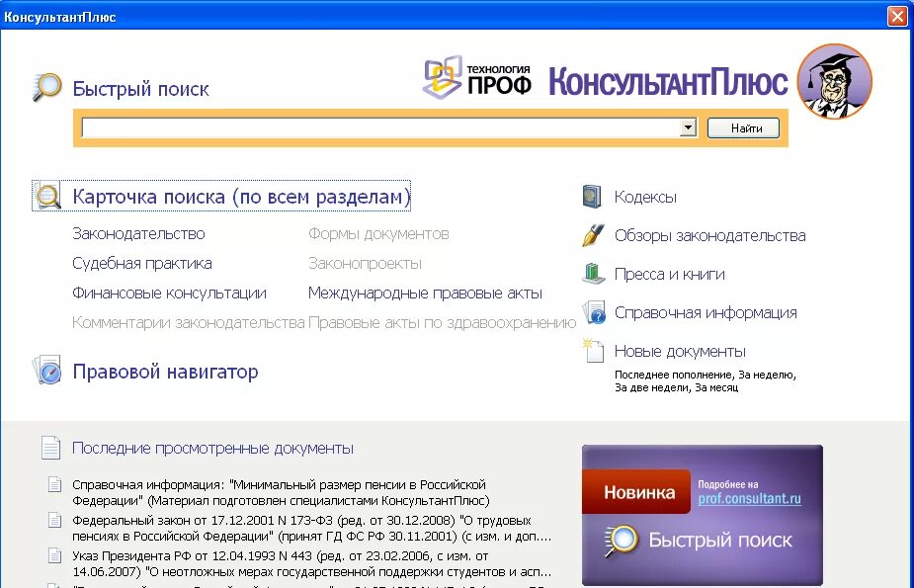The image size is (914, 588).
Task: Open Правовые акты по здравоохранению
Action: 442,322
